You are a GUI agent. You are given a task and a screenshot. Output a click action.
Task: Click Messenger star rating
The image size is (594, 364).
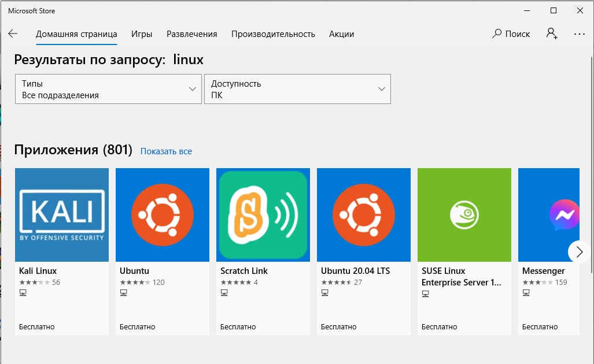[537, 283]
